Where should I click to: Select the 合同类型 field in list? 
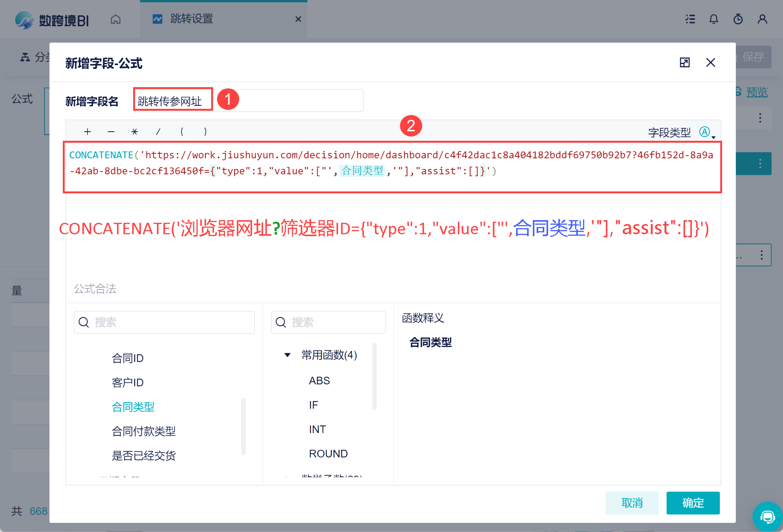click(133, 407)
